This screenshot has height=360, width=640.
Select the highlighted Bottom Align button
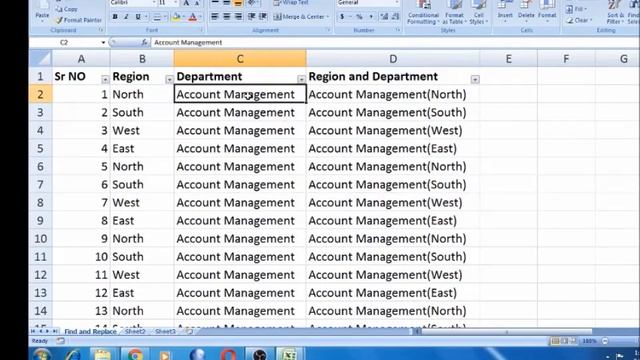click(x=238, y=3)
